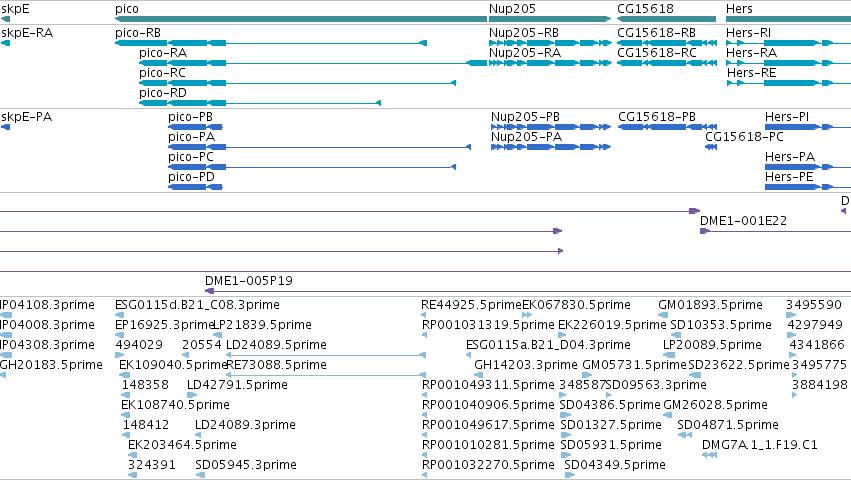Image resolution: width=851 pixels, height=480 pixels.
Task: Click EST RP001031319.5prime
Action: point(488,325)
